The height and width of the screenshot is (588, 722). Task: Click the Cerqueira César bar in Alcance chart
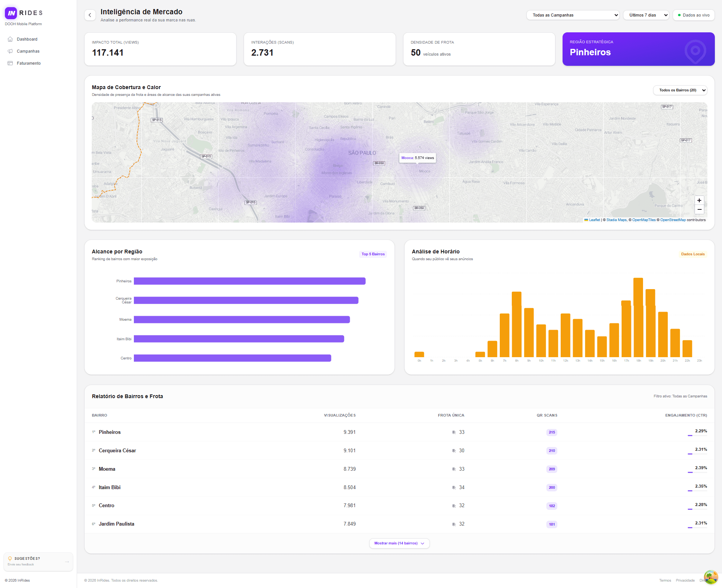coord(246,300)
